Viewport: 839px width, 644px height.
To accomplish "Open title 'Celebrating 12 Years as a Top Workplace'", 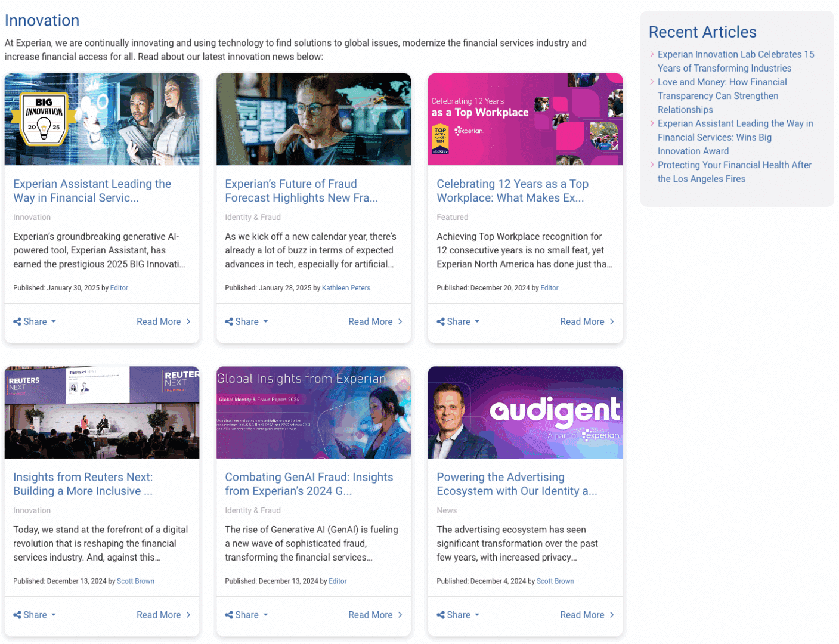I will [512, 191].
